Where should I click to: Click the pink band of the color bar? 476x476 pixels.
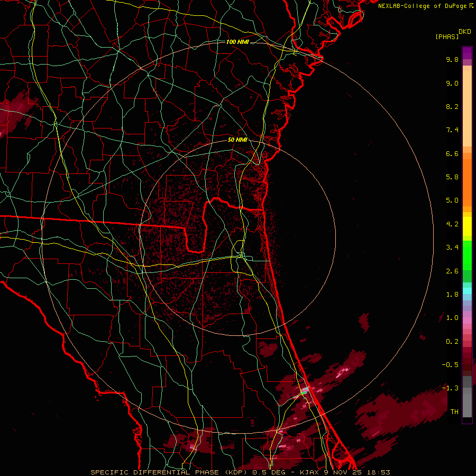pyautogui.click(x=467, y=321)
